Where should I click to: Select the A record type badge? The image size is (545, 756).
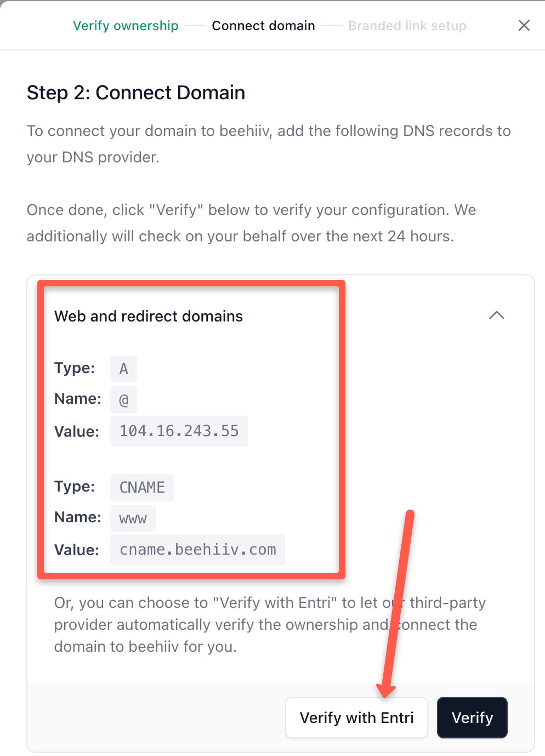tap(123, 369)
